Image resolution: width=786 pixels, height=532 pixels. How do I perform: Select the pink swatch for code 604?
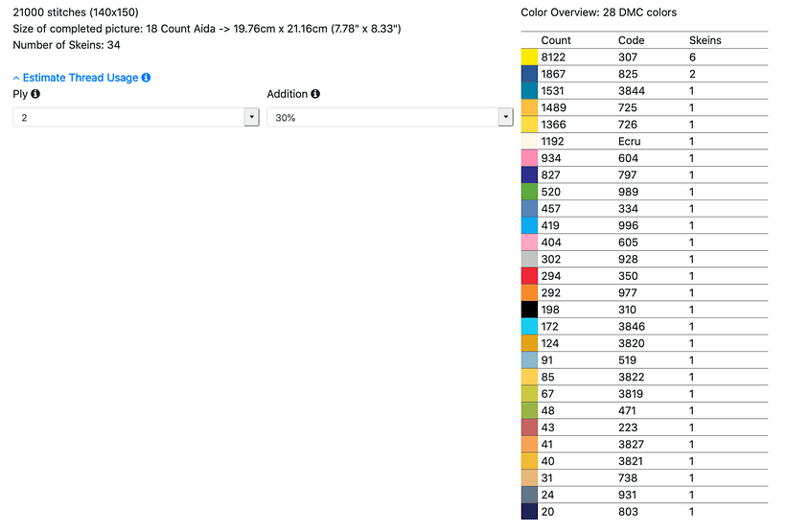(529, 158)
